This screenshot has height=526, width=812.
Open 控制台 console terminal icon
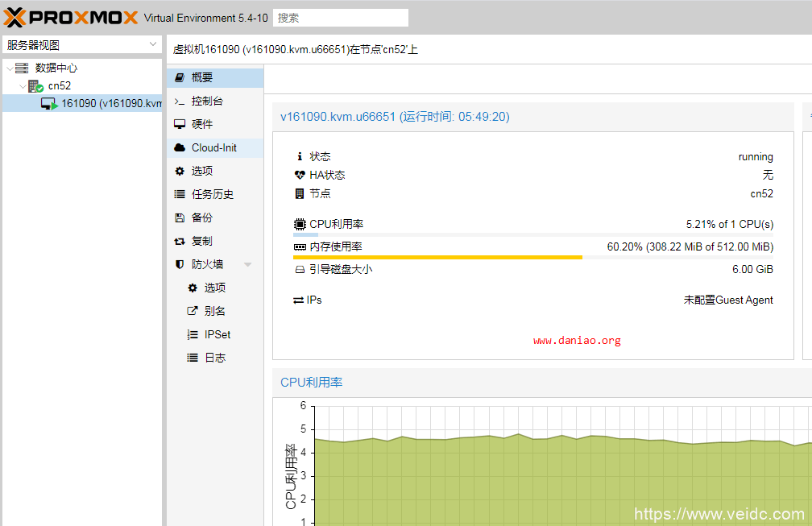point(180,101)
